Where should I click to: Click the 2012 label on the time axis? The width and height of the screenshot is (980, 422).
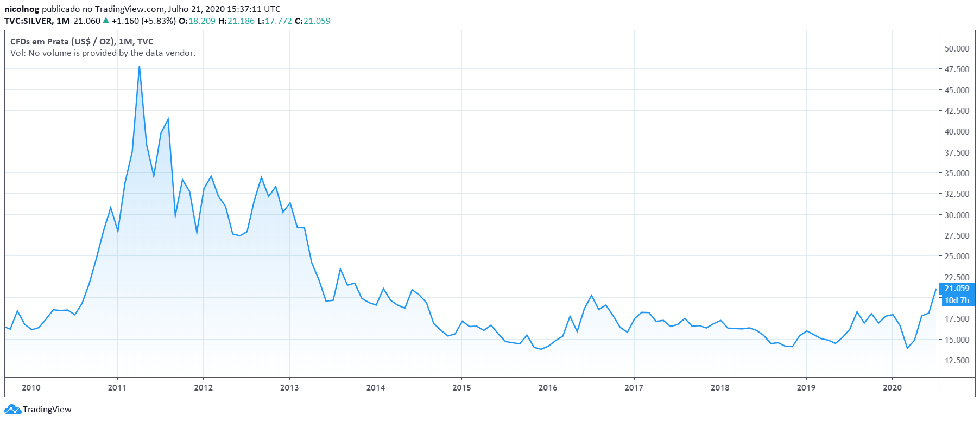click(204, 387)
